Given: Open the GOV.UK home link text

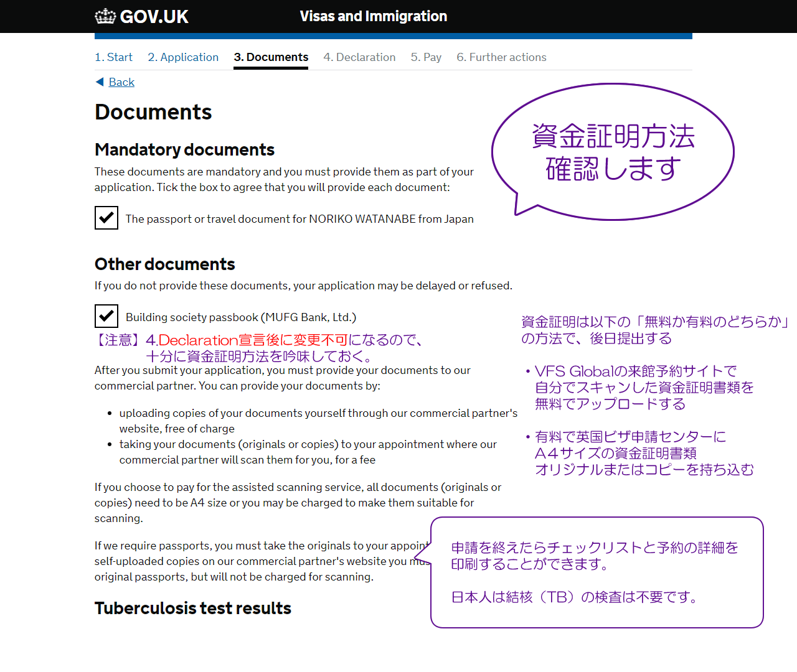Looking at the screenshot, I should click(x=154, y=17).
